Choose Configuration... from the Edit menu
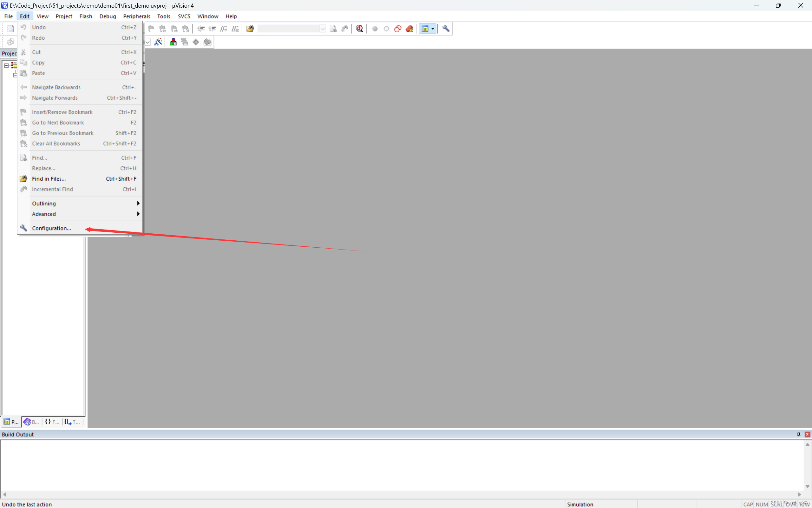Screen dimensions: 812x508 [x=80, y=228]
